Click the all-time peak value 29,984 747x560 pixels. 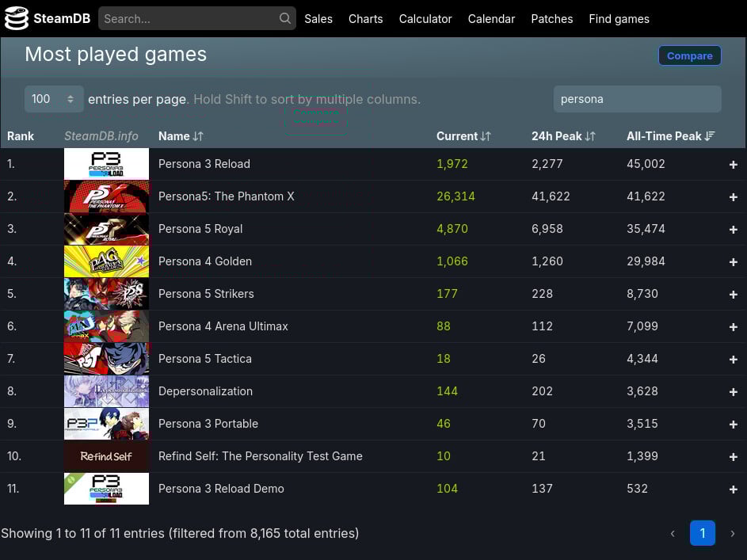point(646,261)
